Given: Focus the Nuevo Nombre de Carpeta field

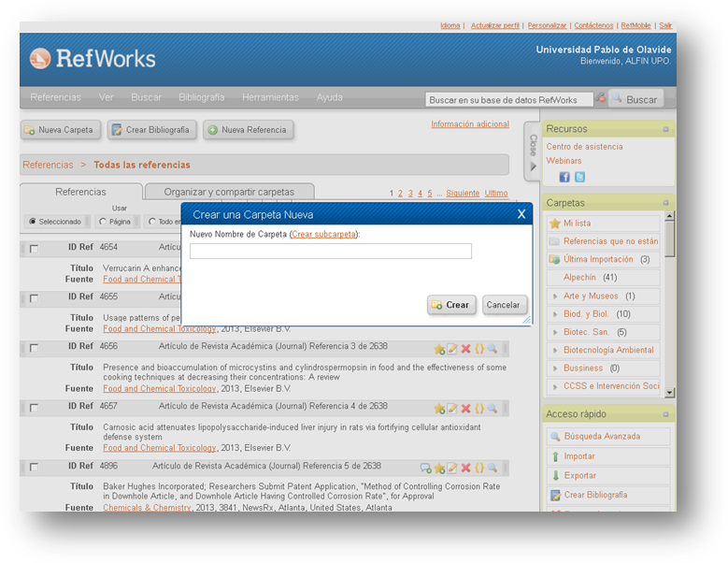Looking at the screenshot, I should pyautogui.click(x=331, y=252).
